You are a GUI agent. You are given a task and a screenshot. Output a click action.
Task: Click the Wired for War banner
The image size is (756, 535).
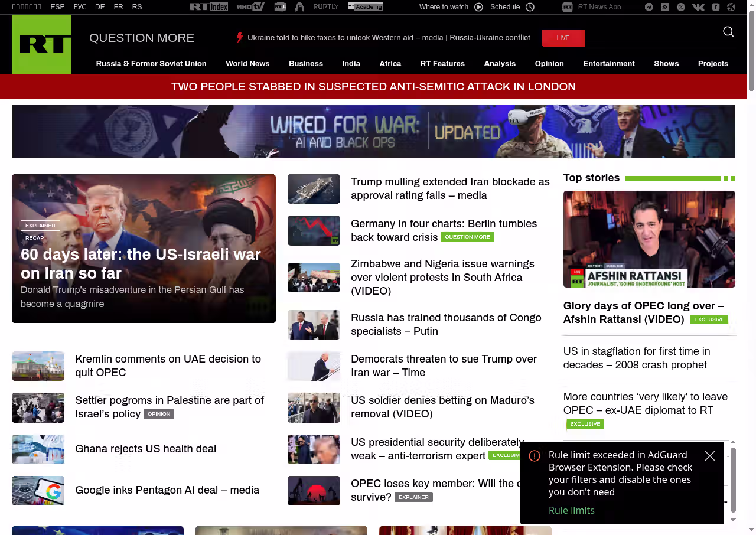tap(373, 132)
